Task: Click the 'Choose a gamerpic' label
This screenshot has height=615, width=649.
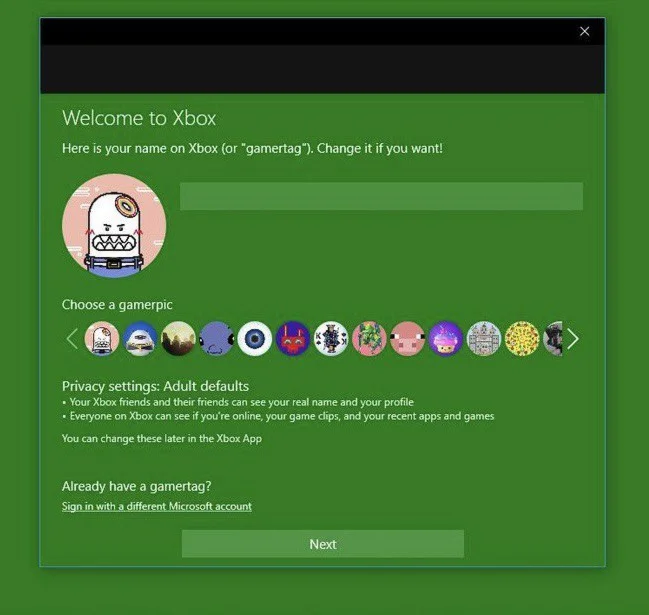Action: click(117, 305)
